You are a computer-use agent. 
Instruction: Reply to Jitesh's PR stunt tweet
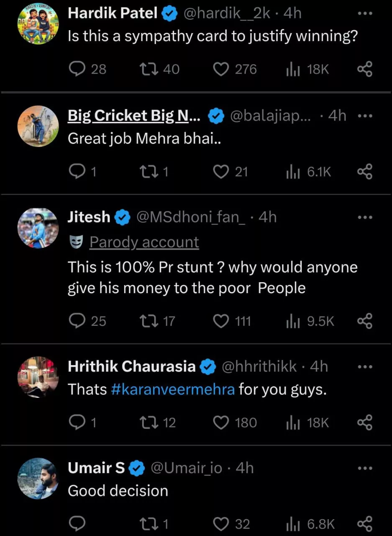pos(77,321)
